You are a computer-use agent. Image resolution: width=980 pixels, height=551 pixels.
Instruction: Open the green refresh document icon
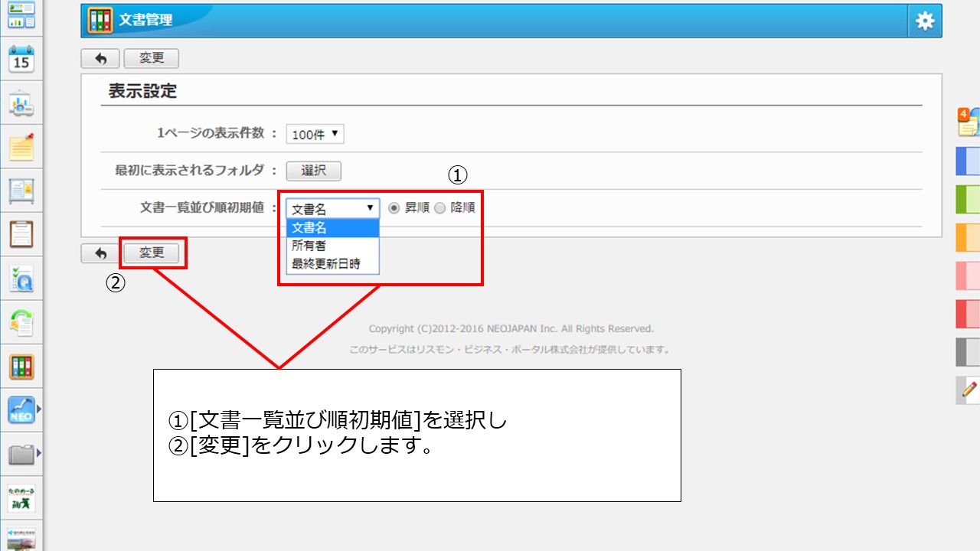pyautogui.click(x=21, y=323)
